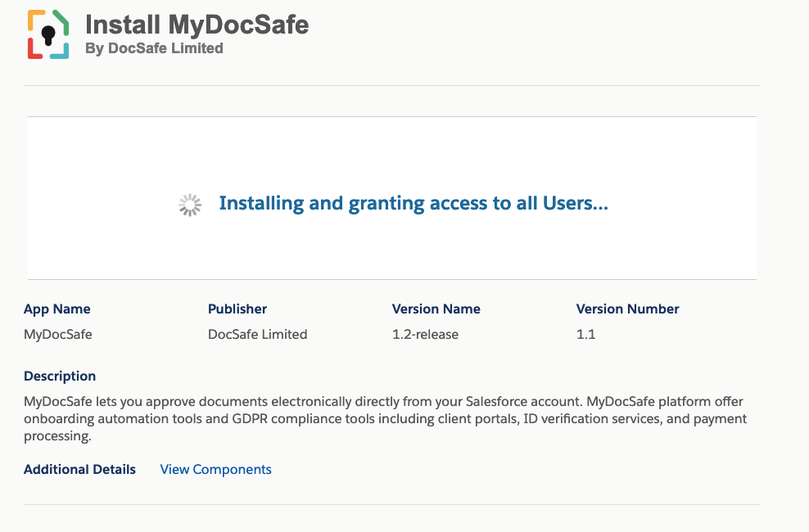Click the MyDocSafe app name value
The width and height of the screenshot is (809, 532).
pos(58,335)
